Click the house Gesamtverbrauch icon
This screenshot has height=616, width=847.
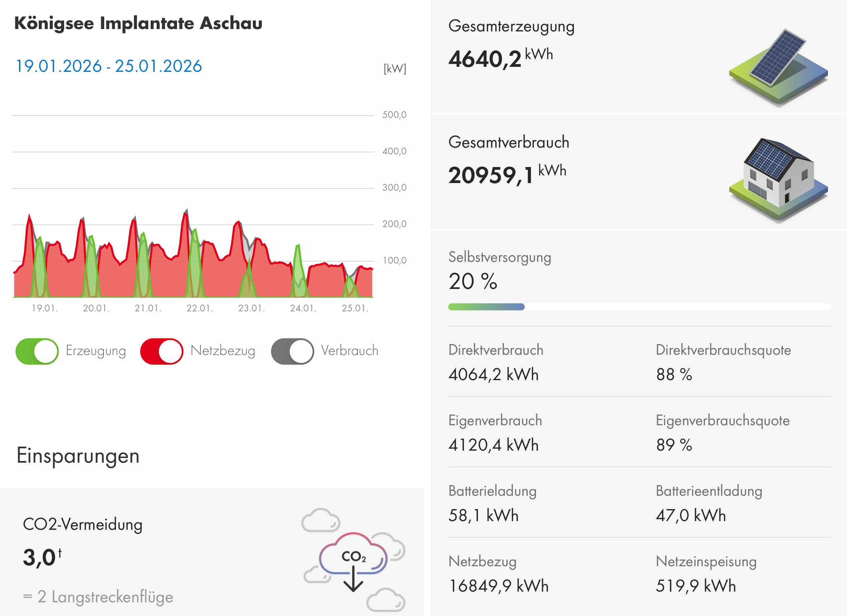pos(778,180)
